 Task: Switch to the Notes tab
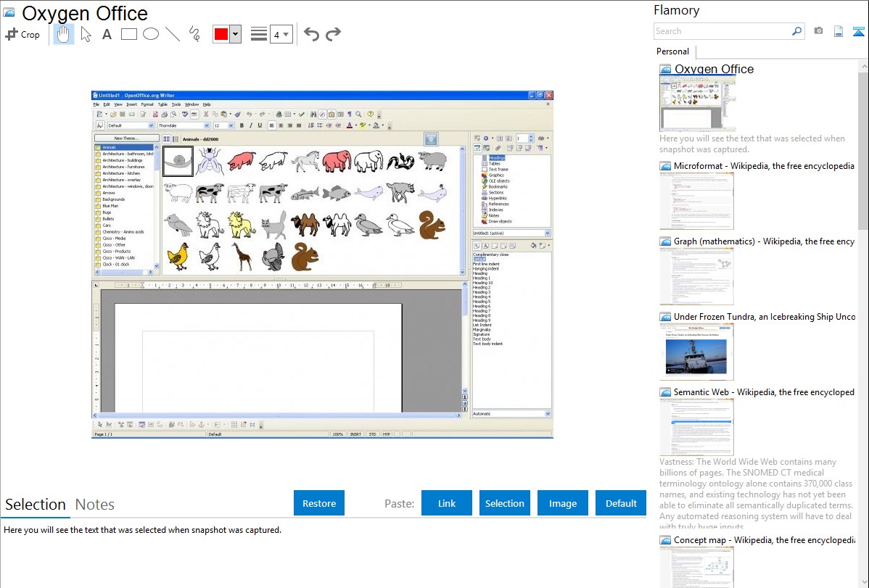coord(95,505)
